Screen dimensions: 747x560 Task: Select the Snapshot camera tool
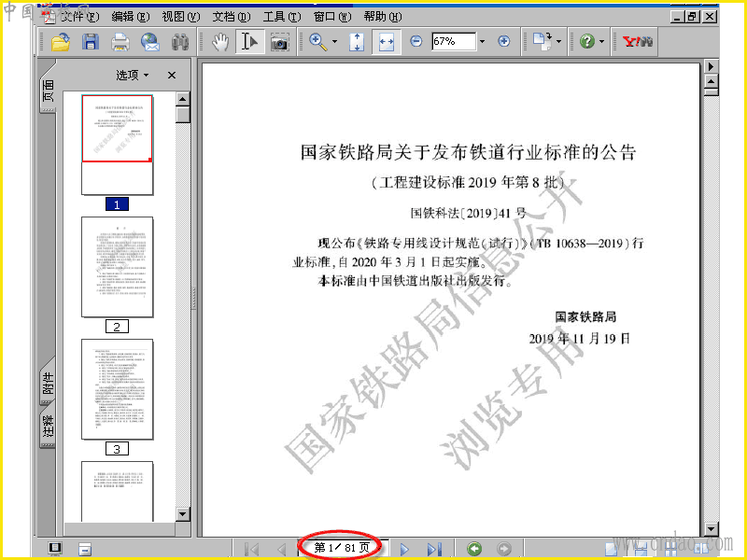pyautogui.click(x=279, y=42)
